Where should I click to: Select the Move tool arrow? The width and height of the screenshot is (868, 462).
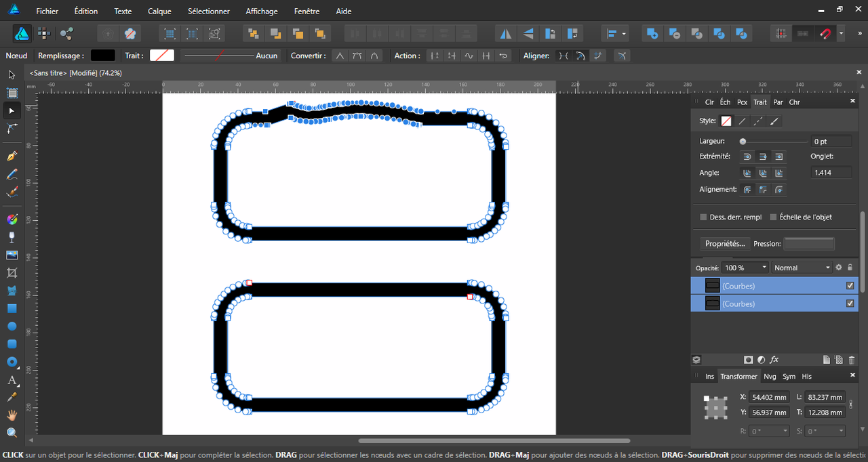point(12,75)
